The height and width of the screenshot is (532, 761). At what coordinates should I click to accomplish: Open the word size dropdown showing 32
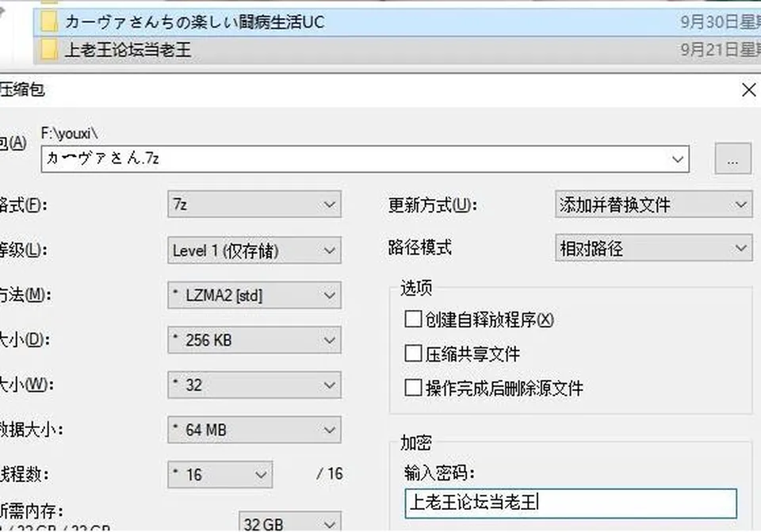254,385
